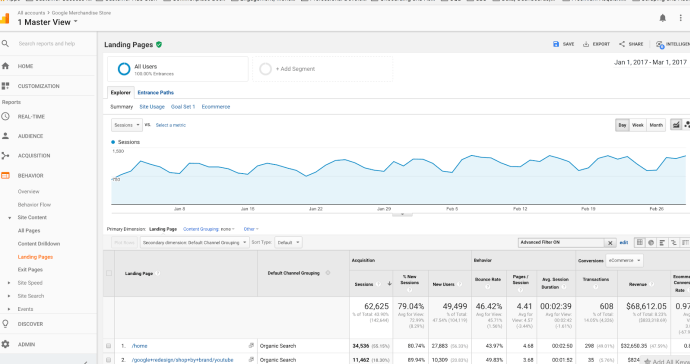Click the Save report icon
Image resolution: width=690 pixels, height=364 pixels.
(556, 44)
